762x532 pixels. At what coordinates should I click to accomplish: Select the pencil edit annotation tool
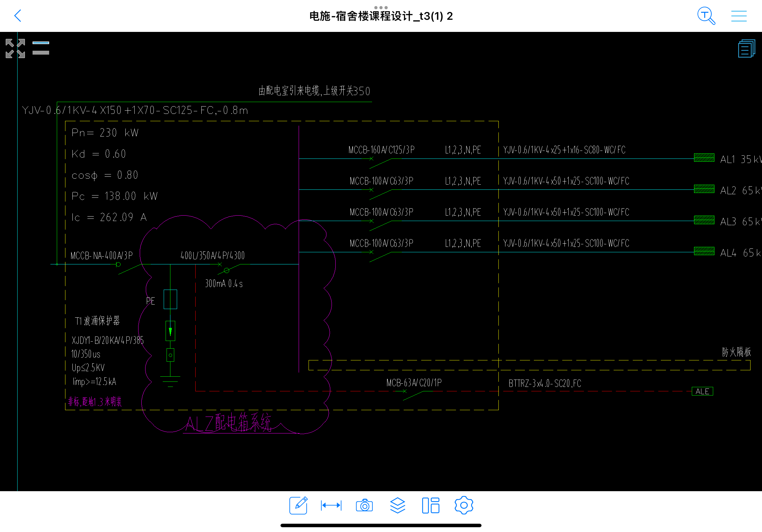tap(298, 505)
